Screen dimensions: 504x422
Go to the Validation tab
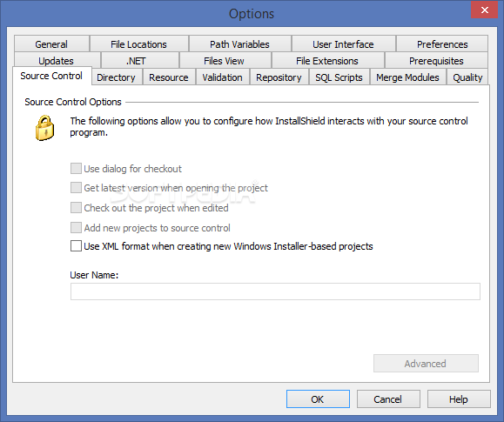click(223, 77)
